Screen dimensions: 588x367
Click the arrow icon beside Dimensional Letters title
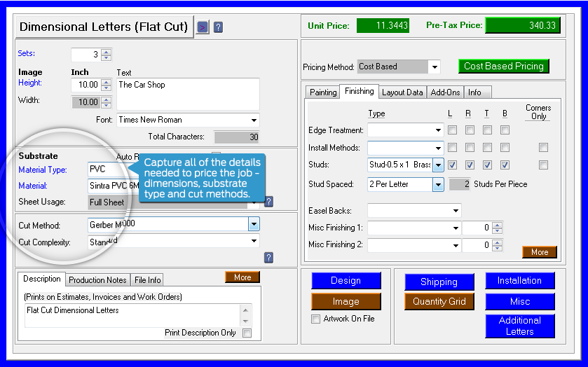[x=203, y=27]
